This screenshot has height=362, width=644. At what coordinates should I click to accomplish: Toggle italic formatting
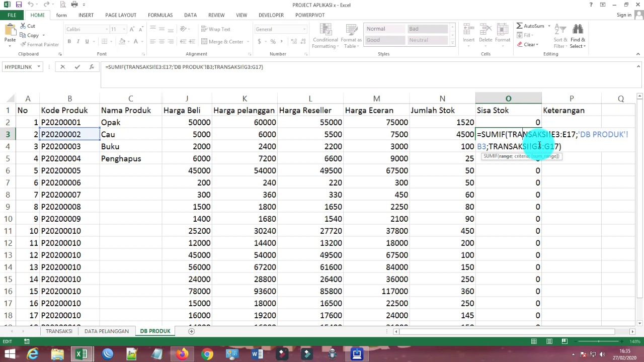tap(78, 41)
